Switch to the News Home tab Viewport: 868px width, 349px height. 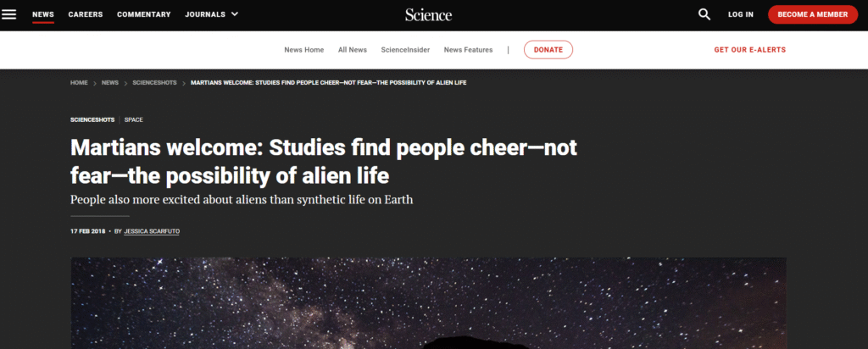(303, 50)
